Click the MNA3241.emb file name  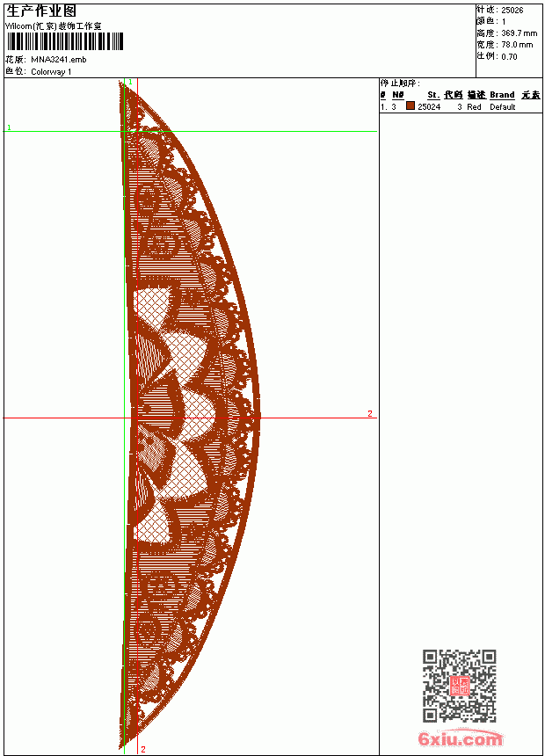tap(59, 60)
